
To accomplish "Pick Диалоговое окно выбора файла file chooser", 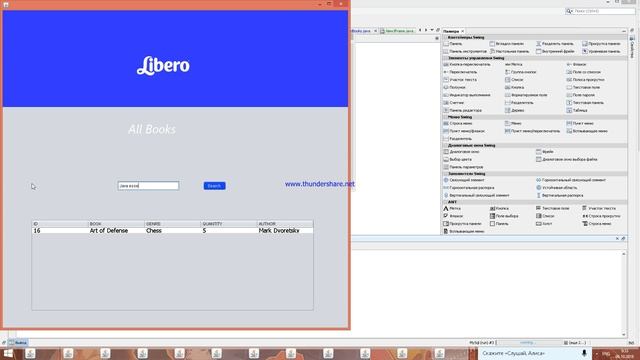I will coord(567,160).
